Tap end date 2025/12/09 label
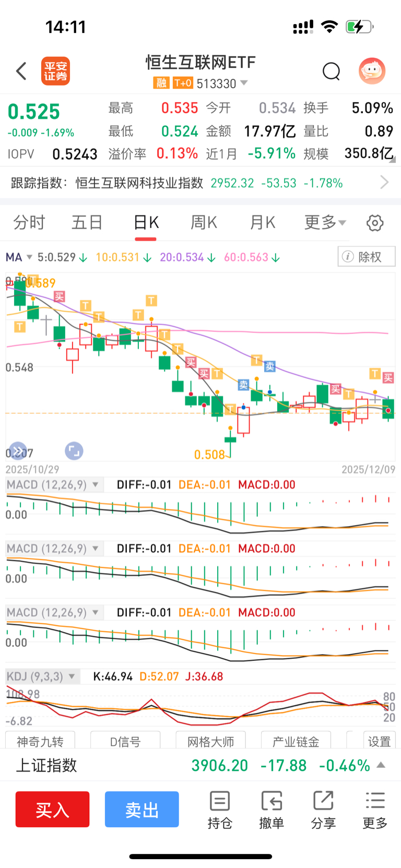The width and height of the screenshot is (401, 868). pos(369,469)
